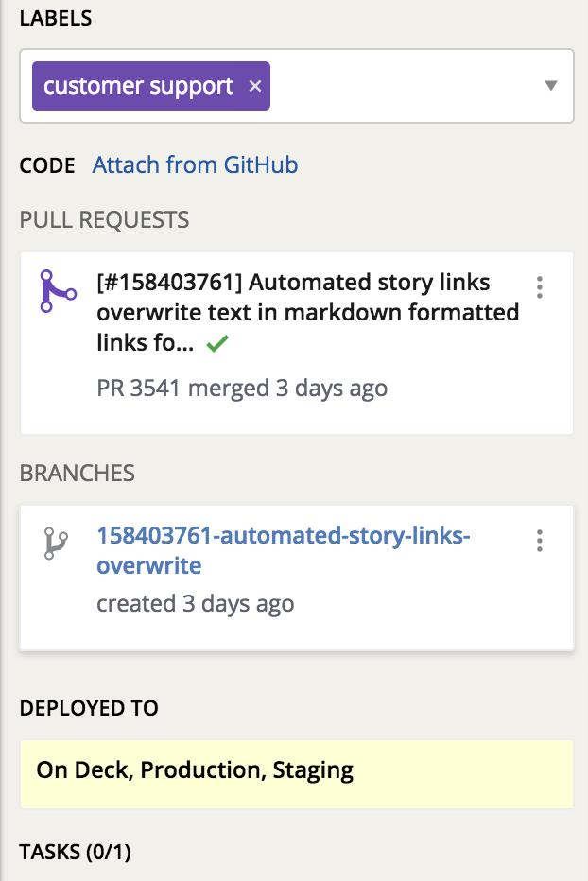Click the green check status icon

(217, 343)
